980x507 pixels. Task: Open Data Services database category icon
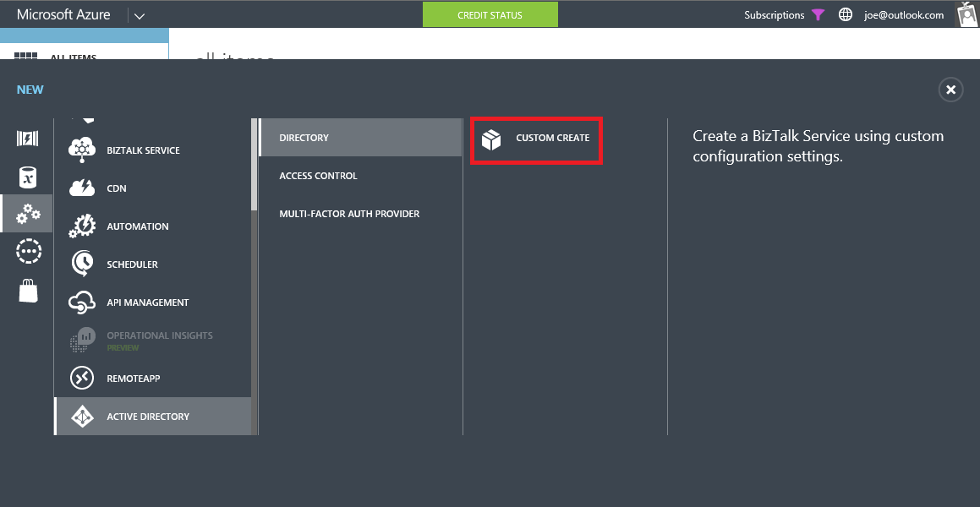tap(28, 177)
